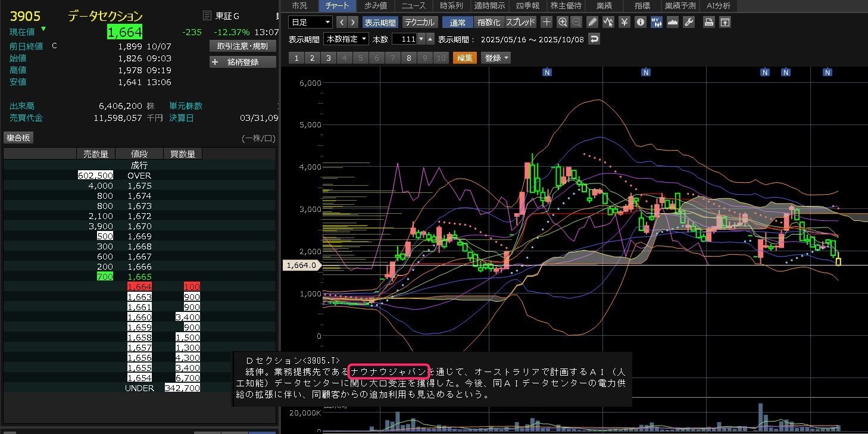868x434 pixels.
Task: Switch chart mode to スプレッド
Action: 521,22
